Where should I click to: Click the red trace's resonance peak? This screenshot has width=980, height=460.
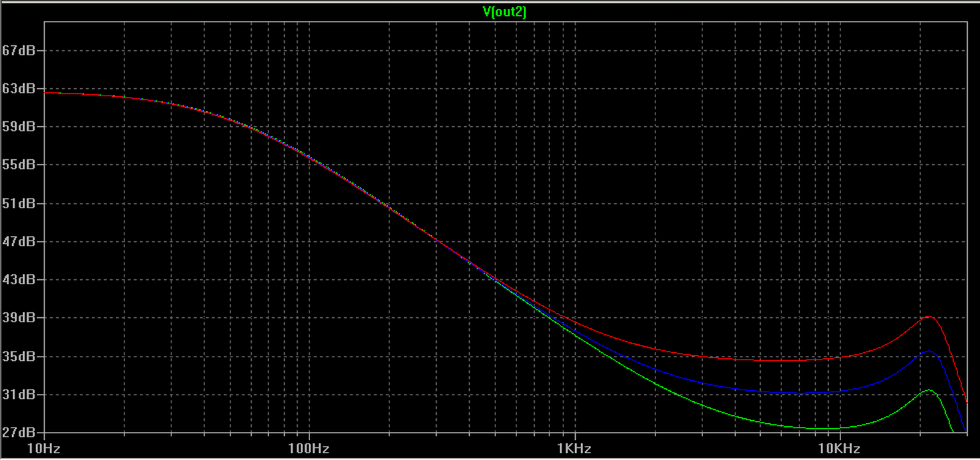(x=929, y=317)
